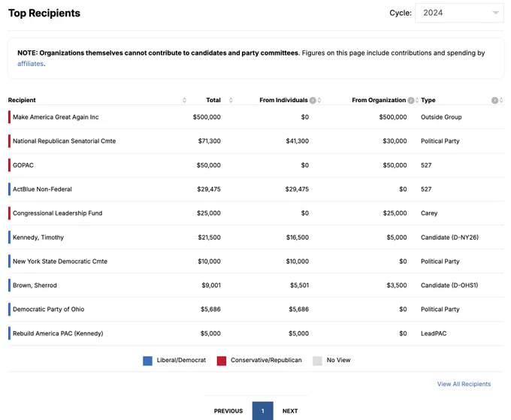Select Kennedy, Timothy recipient
The width and height of the screenshot is (511, 420).
point(38,237)
